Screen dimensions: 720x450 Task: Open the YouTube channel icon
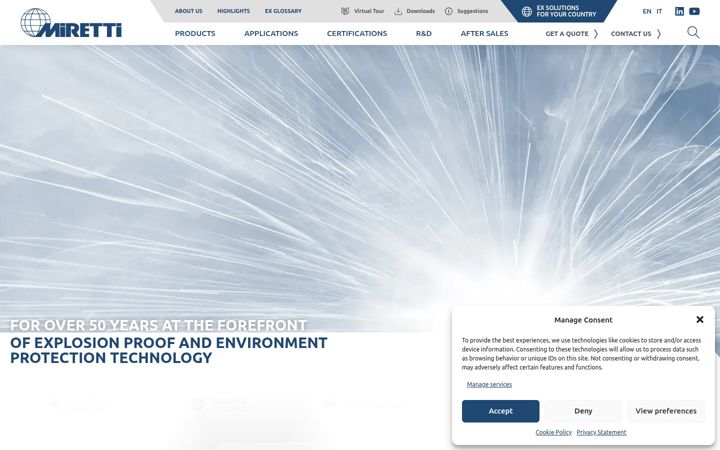(694, 11)
